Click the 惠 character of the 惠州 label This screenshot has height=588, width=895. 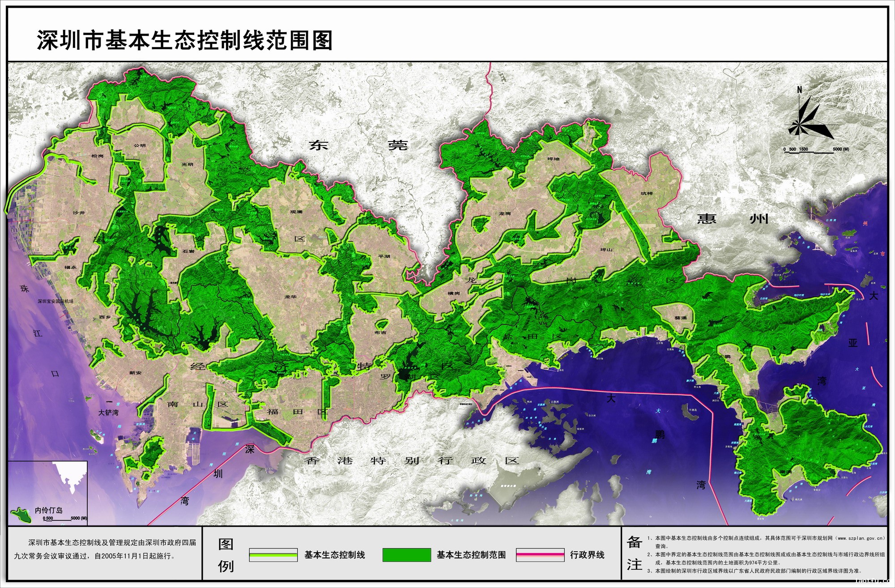pos(707,219)
